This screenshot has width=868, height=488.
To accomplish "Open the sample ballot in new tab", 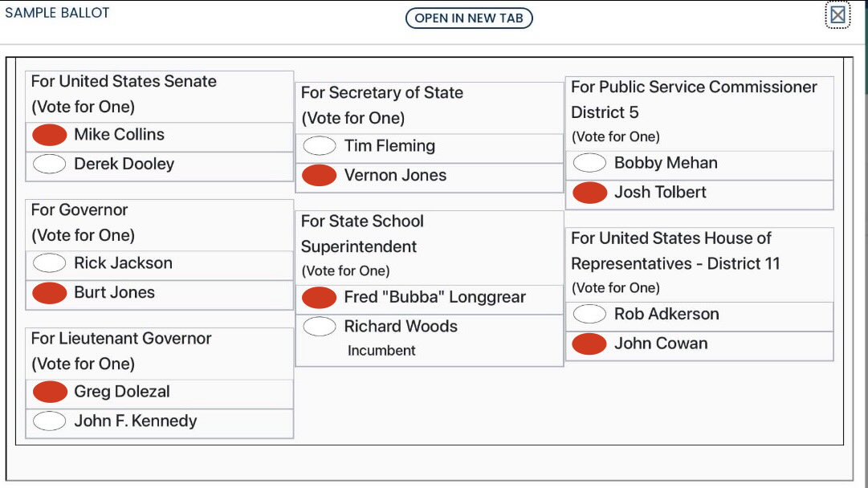I will (x=469, y=18).
